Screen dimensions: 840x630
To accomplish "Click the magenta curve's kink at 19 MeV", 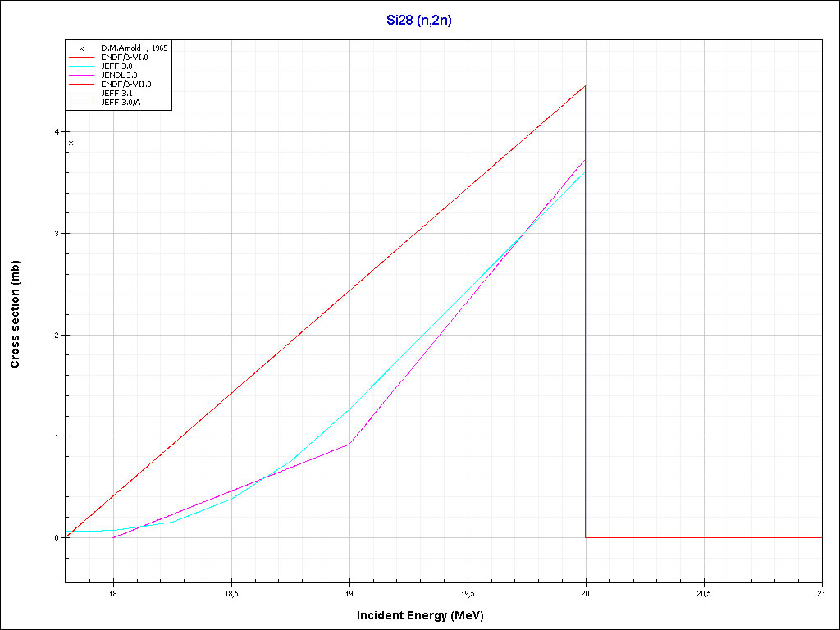I will tap(350, 444).
